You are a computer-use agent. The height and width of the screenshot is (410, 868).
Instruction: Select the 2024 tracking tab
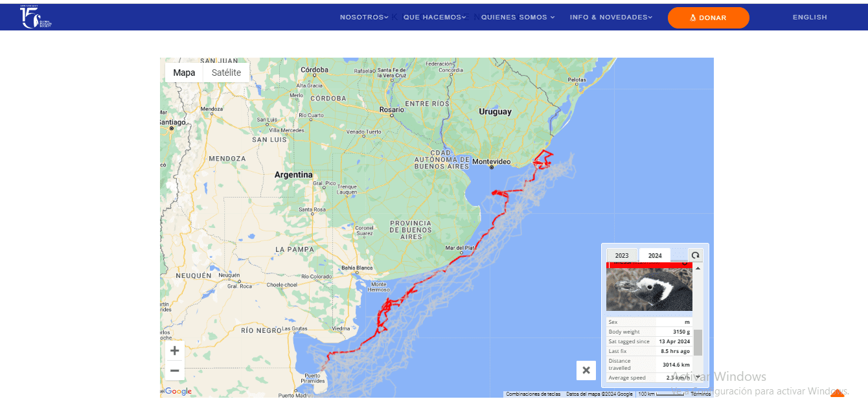point(655,256)
